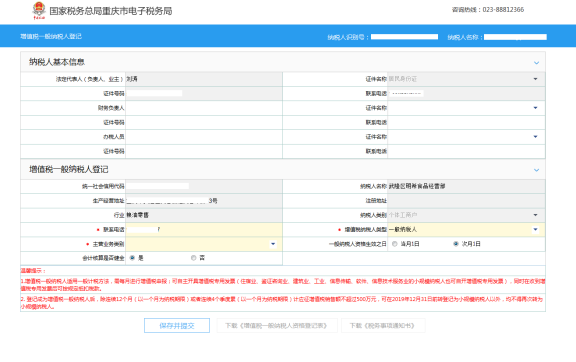The width and height of the screenshot is (576, 362).
Task: Click 证件号码 field below 办税人员
Action: pos(204,151)
